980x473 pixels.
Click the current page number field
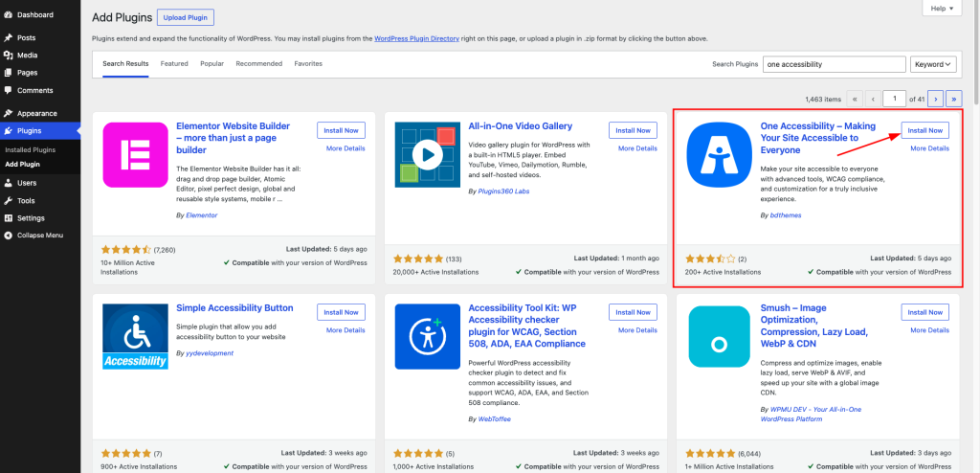coord(896,99)
